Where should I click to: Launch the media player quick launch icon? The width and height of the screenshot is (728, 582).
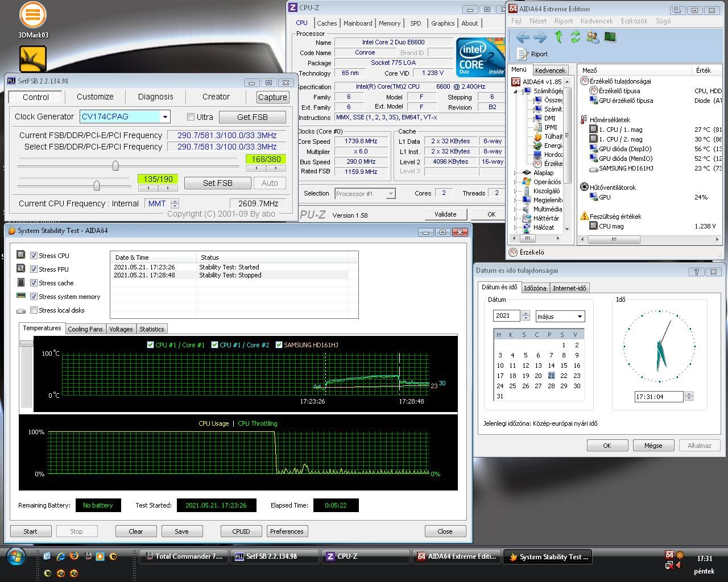(x=100, y=556)
